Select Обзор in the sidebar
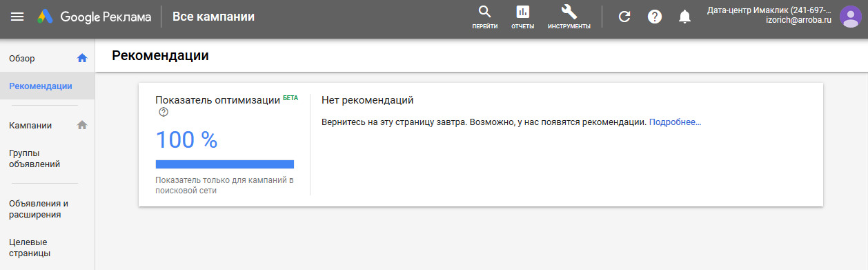 click(x=22, y=59)
